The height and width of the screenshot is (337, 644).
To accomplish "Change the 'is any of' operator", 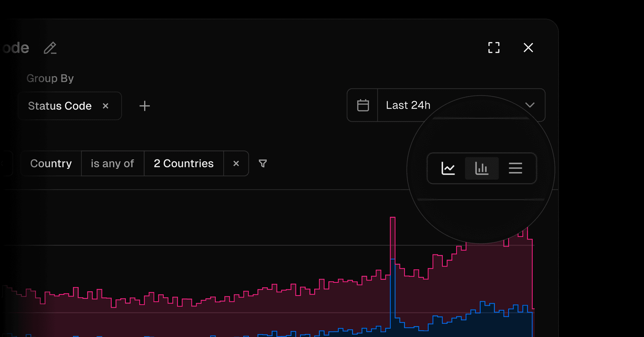I will [112, 164].
